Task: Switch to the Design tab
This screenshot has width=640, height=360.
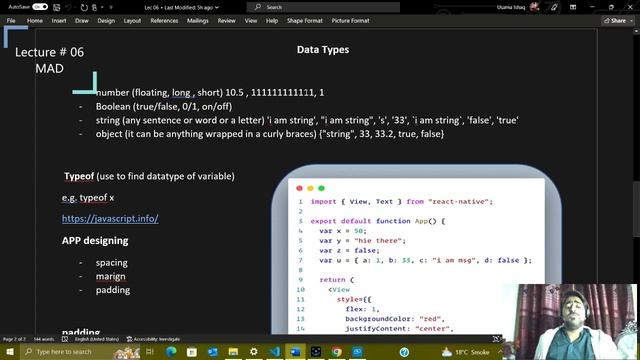Action: [106, 20]
